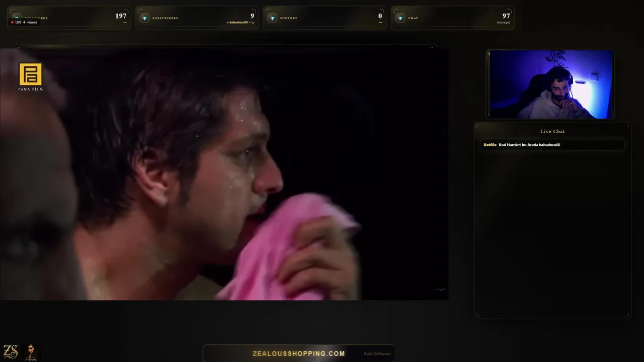Click the chat messages count 97
This screenshot has height=362, width=644.
click(x=506, y=16)
